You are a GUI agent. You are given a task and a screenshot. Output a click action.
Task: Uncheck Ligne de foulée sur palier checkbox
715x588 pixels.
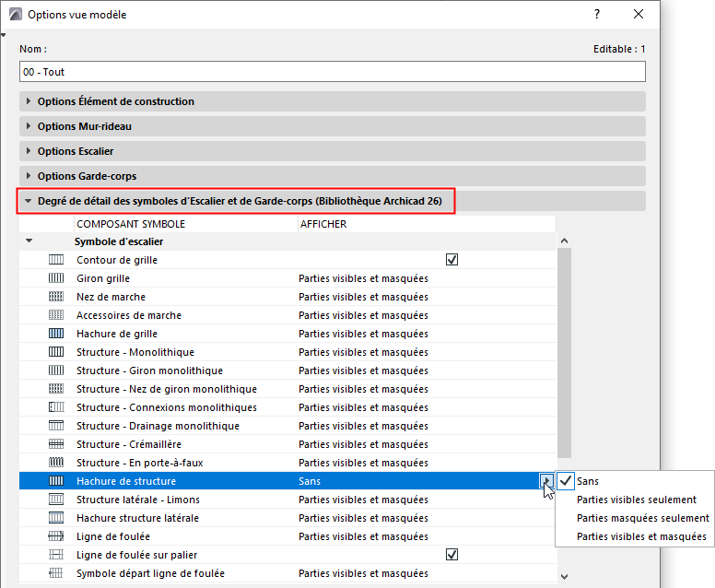point(451,555)
